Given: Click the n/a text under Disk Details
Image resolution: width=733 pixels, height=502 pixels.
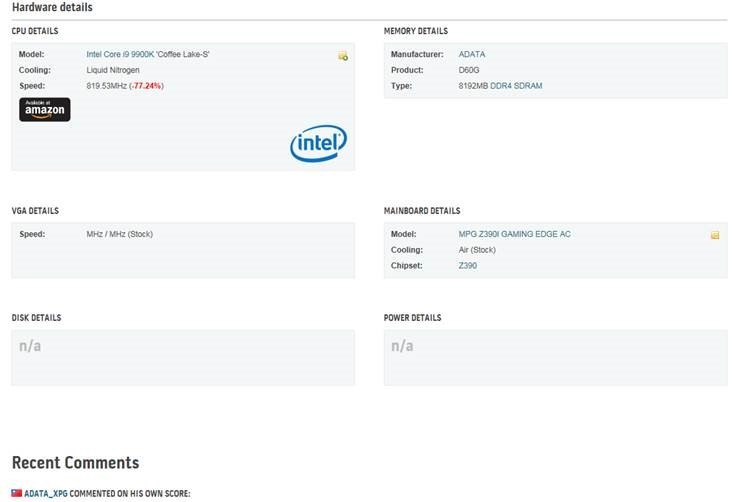Looking at the screenshot, I should (30, 346).
